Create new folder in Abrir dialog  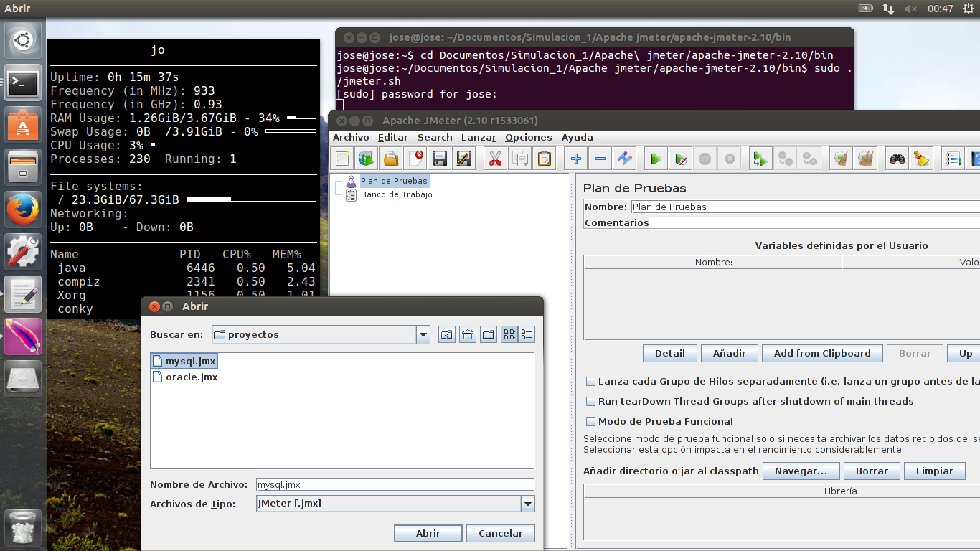489,334
